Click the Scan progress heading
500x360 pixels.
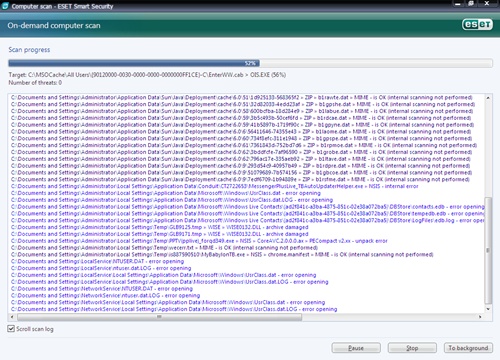29,50
